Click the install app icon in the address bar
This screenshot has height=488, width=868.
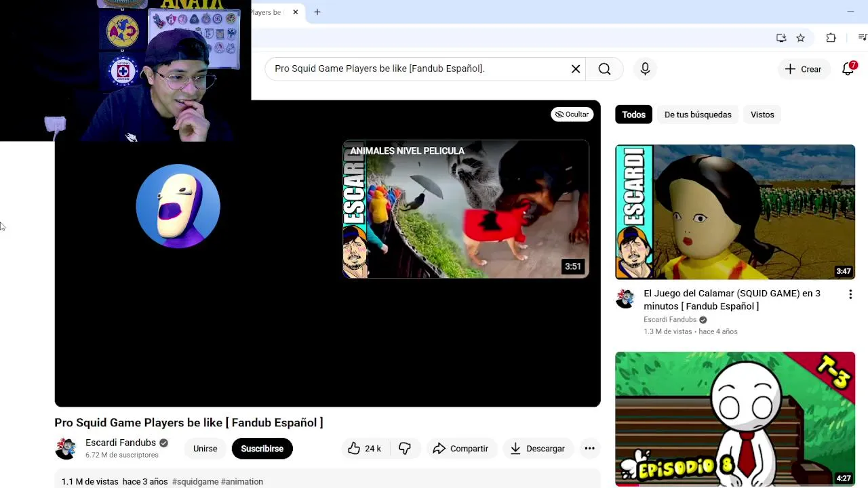(x=781, y=38)
